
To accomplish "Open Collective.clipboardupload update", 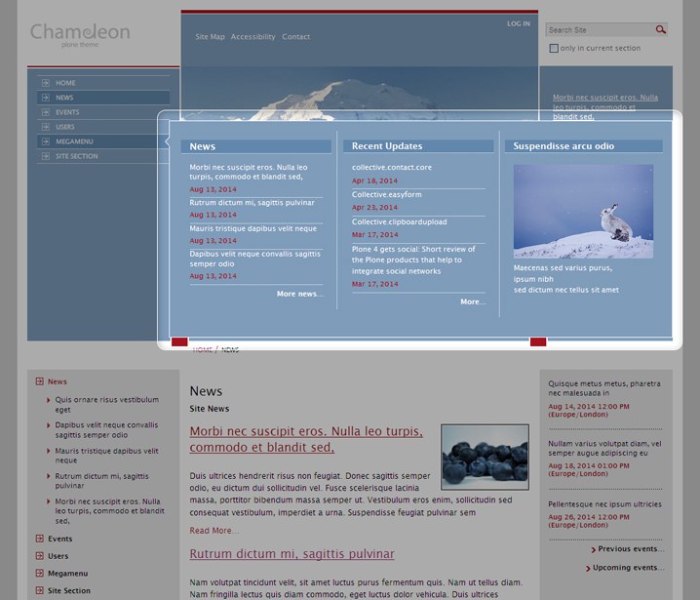I will click(x=399, y=221).
